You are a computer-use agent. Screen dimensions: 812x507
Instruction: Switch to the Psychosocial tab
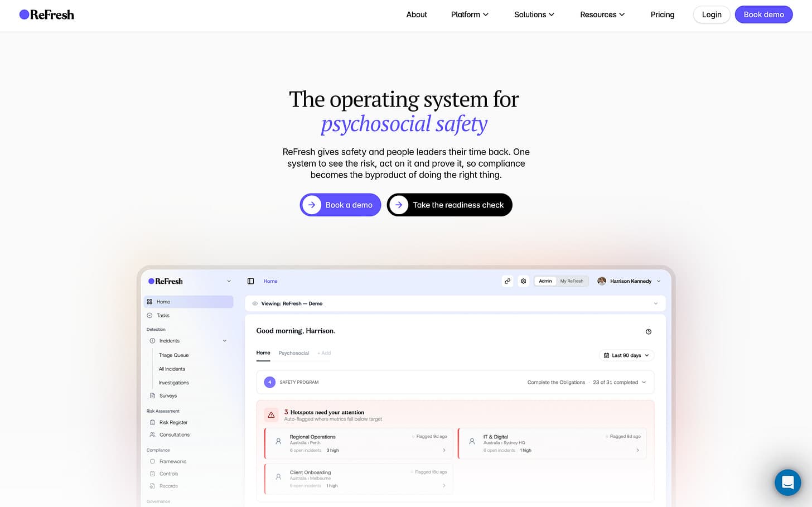[294, 353]
